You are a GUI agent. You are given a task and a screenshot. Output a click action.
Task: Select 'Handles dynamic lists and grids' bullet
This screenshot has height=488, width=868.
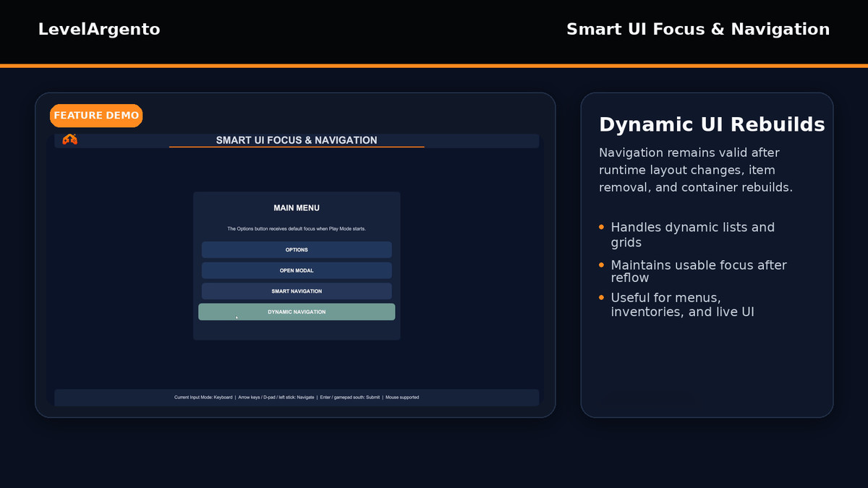coord(693,235)
